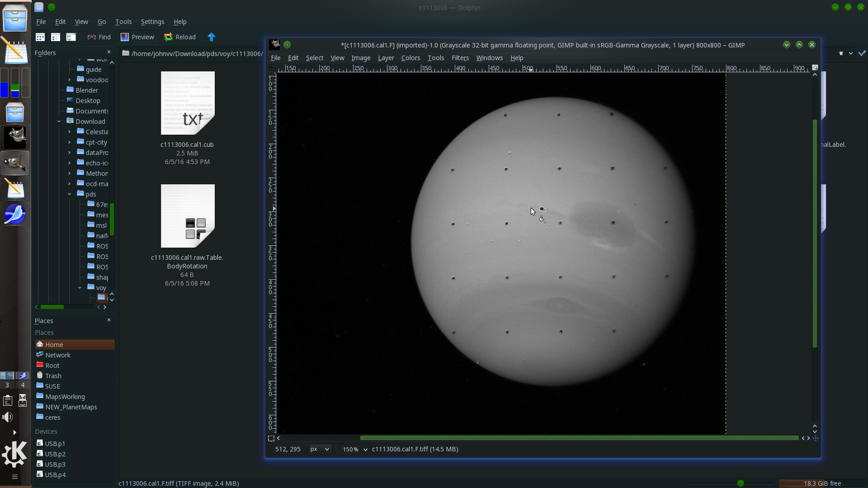Activate GIMP taskbar entry with Wilber
868x488 pixels.
click(15, 163)
